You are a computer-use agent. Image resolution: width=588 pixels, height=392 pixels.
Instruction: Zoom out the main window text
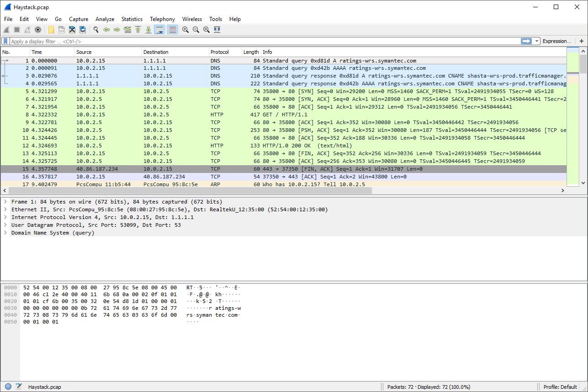pos(196,30)
